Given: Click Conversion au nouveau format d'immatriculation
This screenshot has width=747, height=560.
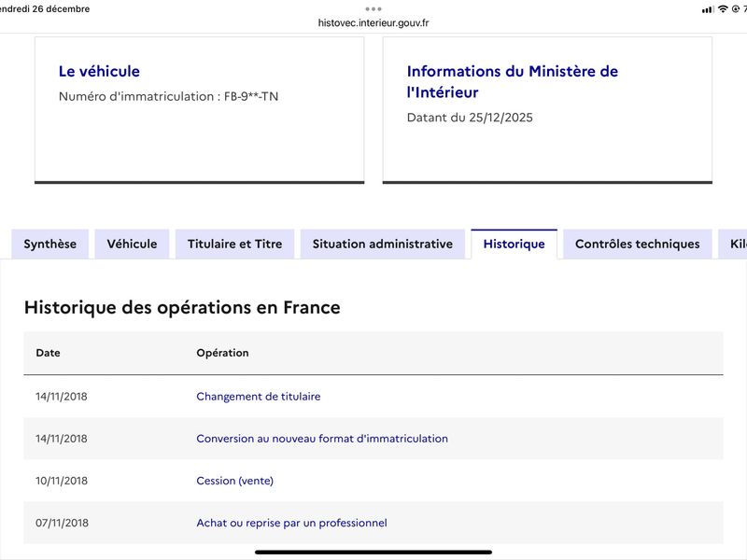Looking at the screenshot, I should coord(322,439).
